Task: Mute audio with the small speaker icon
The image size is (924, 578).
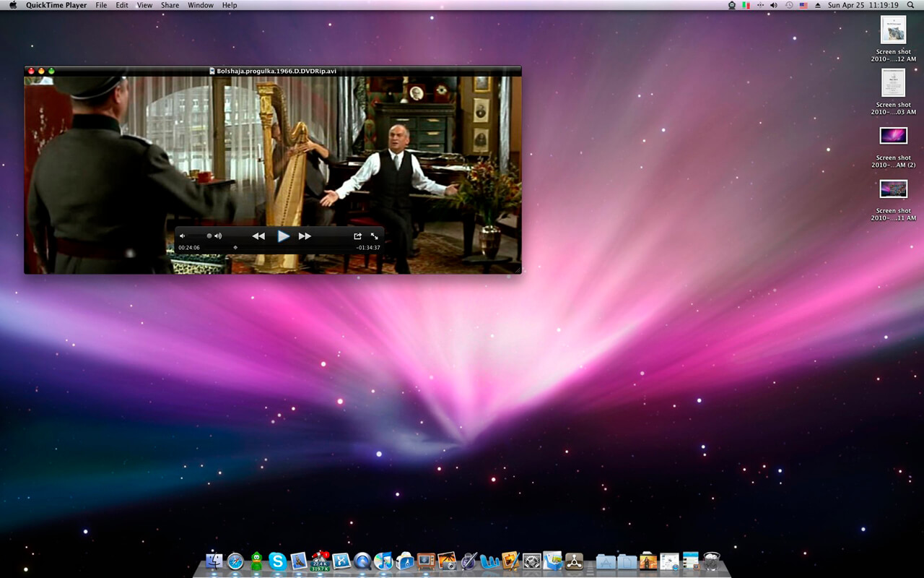Action: [182, 236]
